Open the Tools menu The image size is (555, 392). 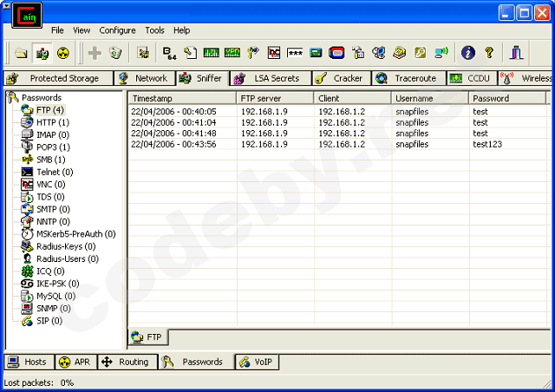coord(154,30)
